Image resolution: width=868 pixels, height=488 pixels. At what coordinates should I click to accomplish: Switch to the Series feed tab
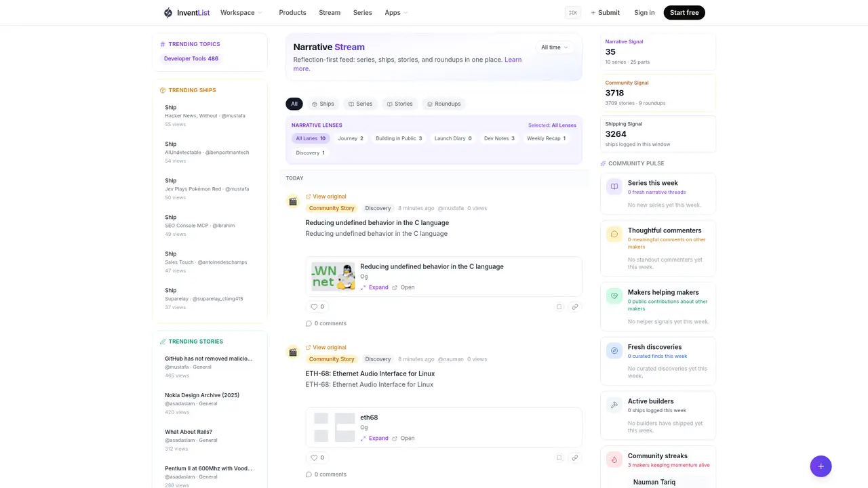(360, 104)
